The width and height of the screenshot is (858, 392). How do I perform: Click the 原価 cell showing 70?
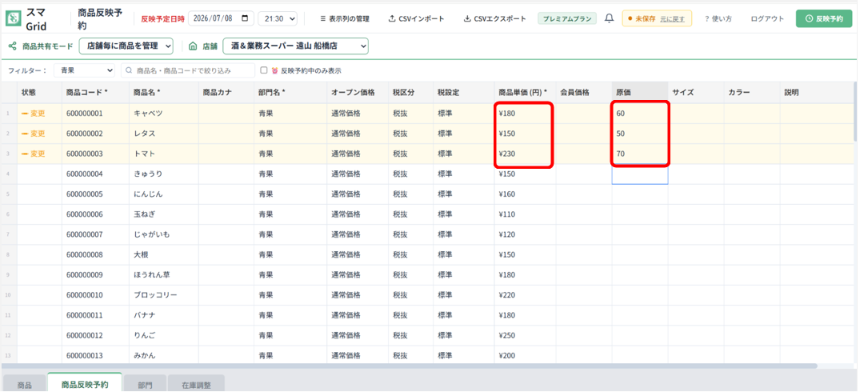[x=640, y=154]
